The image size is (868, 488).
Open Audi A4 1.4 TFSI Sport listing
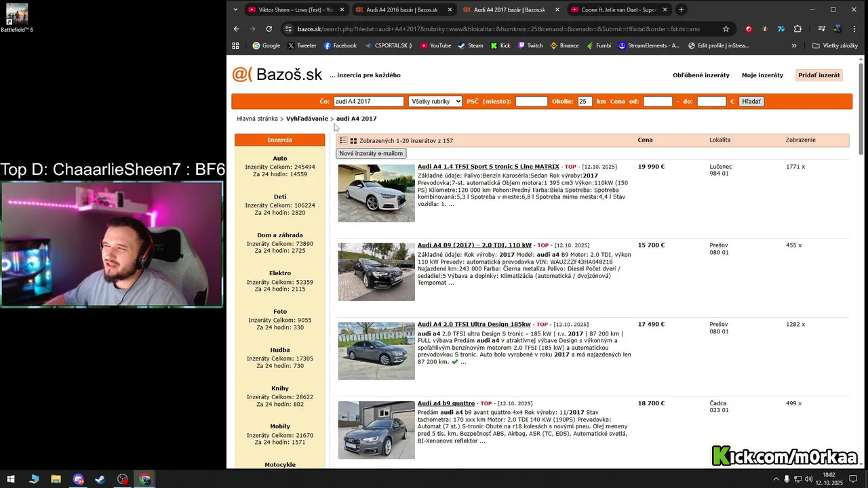pos(488,167)
